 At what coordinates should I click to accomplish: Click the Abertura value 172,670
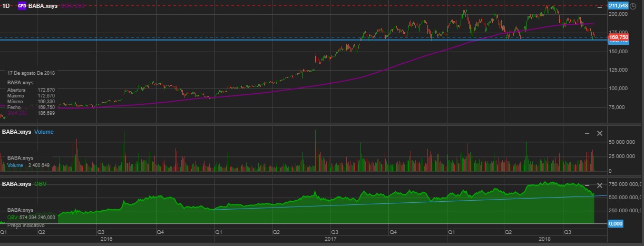(46, 90)
